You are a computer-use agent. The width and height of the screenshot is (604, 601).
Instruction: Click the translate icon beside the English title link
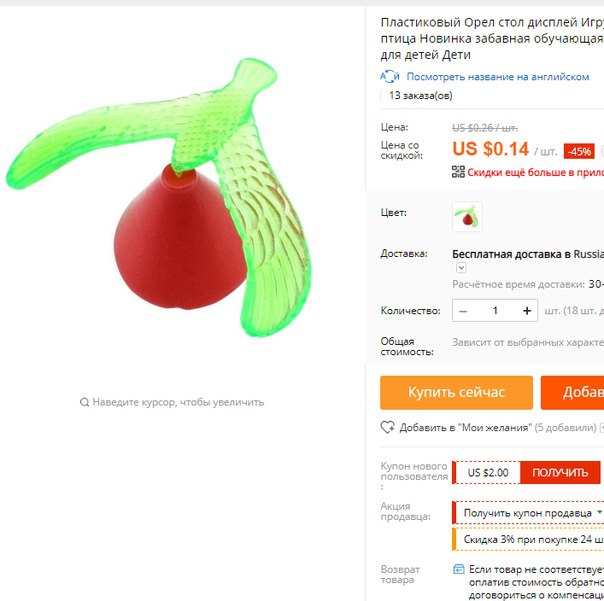(390, 77)
